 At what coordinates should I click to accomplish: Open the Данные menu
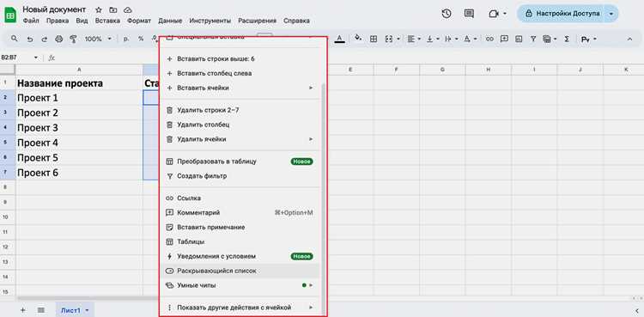[170, 21]
